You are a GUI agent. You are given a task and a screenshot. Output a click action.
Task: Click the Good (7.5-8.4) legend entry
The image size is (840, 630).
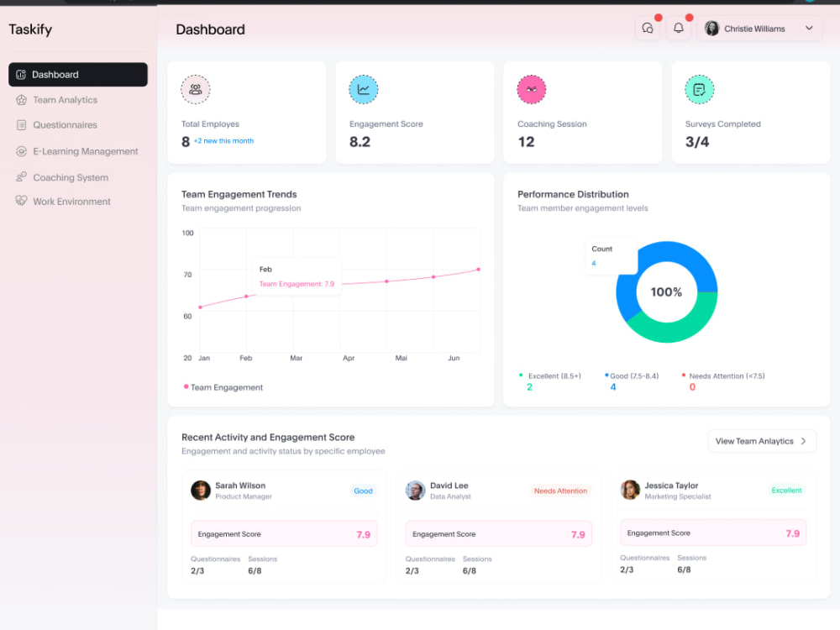click(632, 381)
